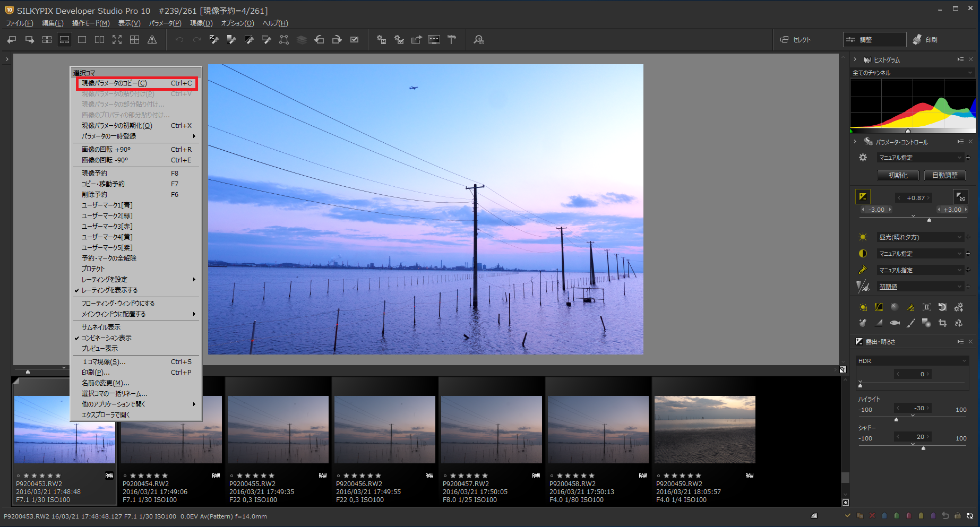Click the 自動調整 button
Screen dimensions: 980x527
(945, 175)
